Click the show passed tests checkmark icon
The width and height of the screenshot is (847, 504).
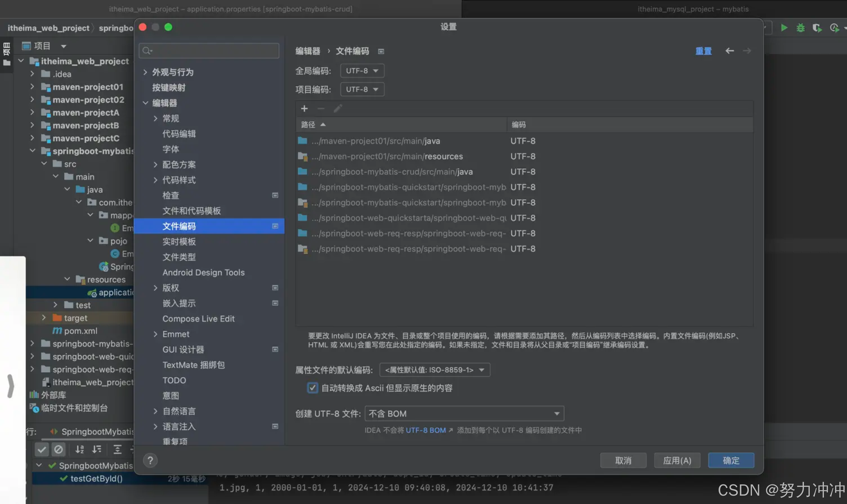click(x=41, y=449)
